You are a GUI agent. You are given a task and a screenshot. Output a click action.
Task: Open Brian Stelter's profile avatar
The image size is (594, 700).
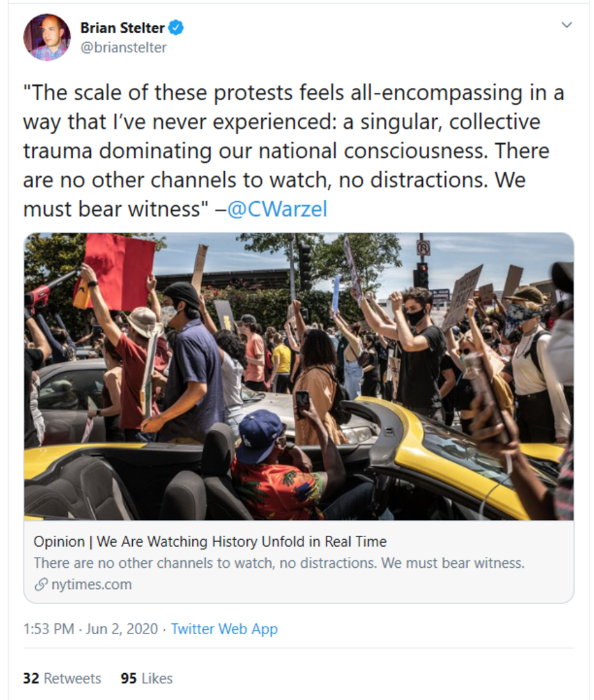[47, 37]
